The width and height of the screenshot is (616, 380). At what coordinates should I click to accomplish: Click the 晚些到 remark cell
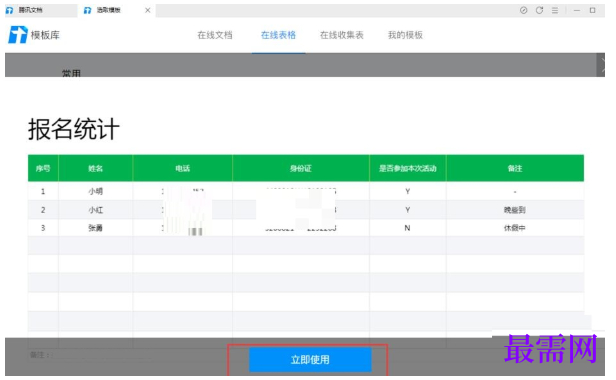[515, 210]
